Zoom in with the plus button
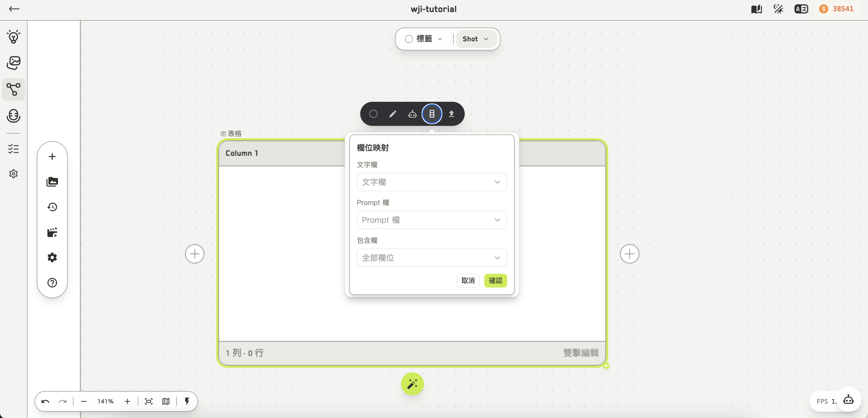This screenshot has height=418, width=868. click(127, 401)
